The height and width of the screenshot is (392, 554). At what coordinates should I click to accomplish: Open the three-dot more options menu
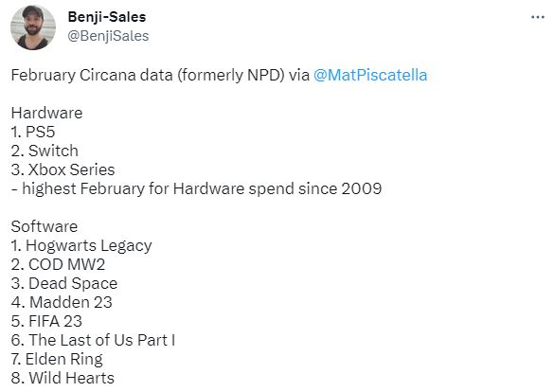pyautogui.click(x=537, y=17)
